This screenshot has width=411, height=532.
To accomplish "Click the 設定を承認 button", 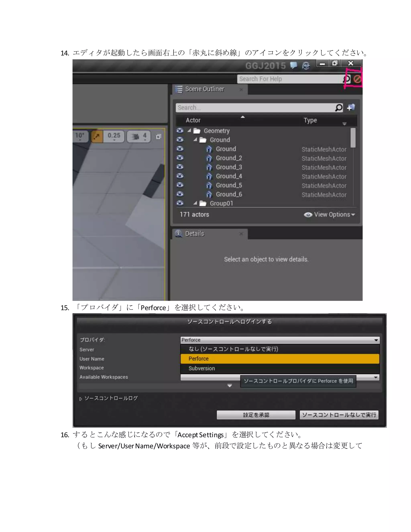I will point(256,415).
